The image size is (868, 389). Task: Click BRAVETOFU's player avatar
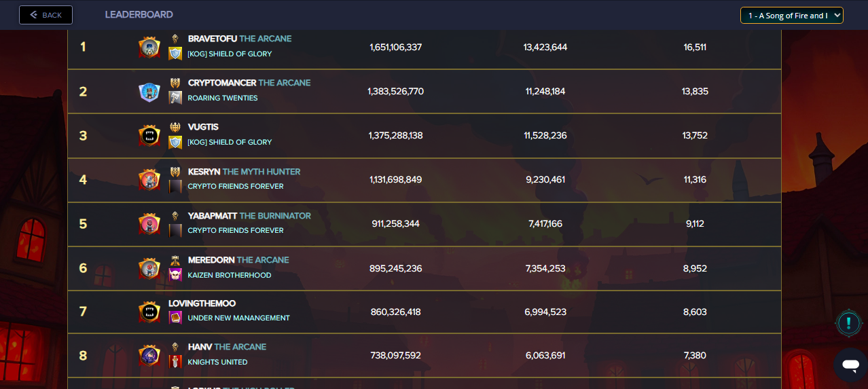(149, 48)
